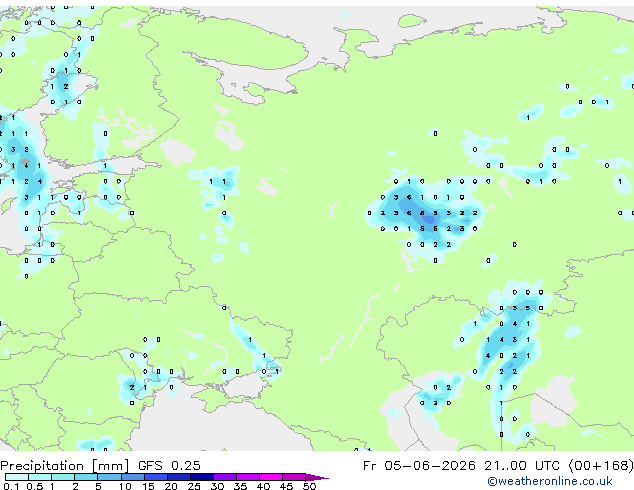Click the 'Fr 05-06-2026' date text
634x490 pixels.
pos(419,465)
